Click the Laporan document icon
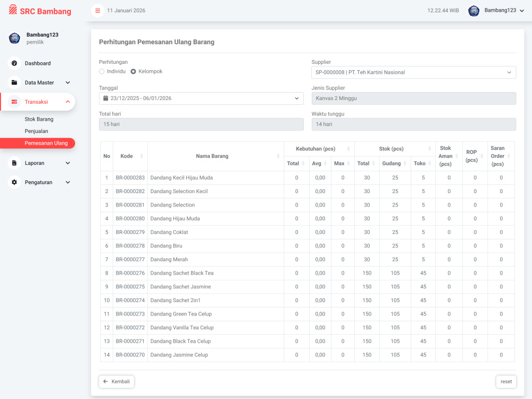This screenshot has height=399, width=532. 14,163
